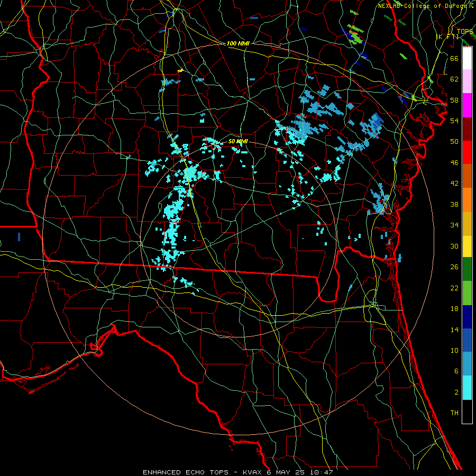Click the "14" legend value
This screenshot has height=476, width=476.
tap(454, 329)
